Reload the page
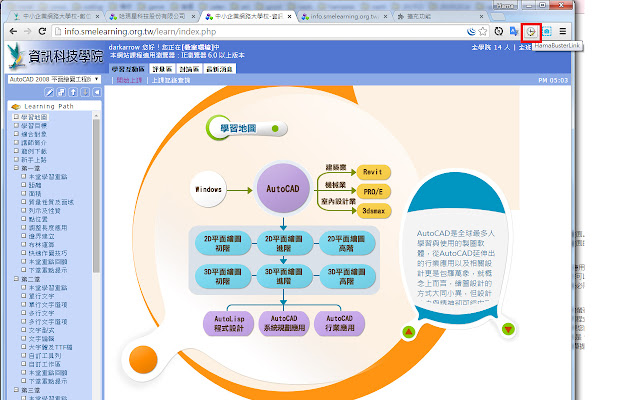 (x=42, y=31)
